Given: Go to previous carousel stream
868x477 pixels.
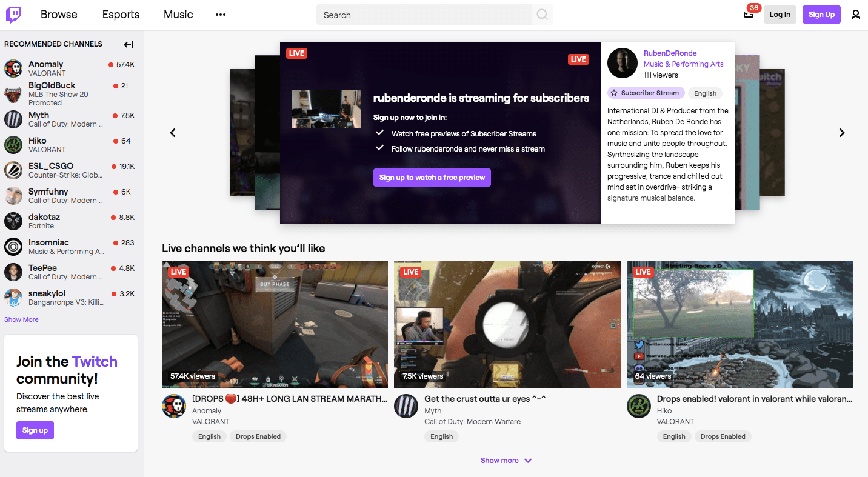Looking at the screenshot, I should (x=173, y=133).
